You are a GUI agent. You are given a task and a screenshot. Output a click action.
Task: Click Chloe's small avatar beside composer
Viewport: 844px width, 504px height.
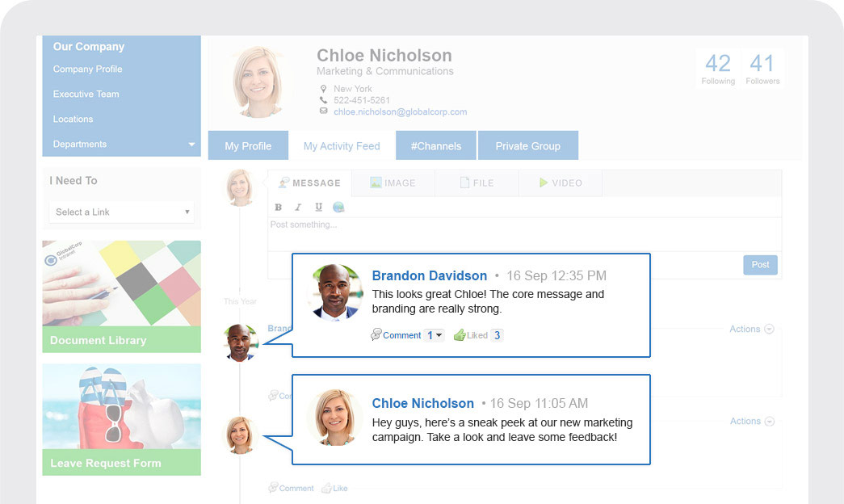tap(240, 188)
